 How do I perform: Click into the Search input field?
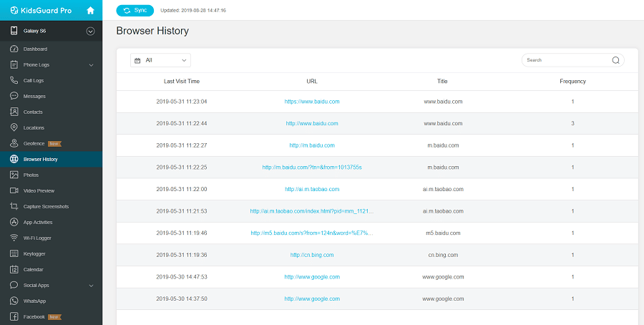pyautogui.click(x=565, y=60)
